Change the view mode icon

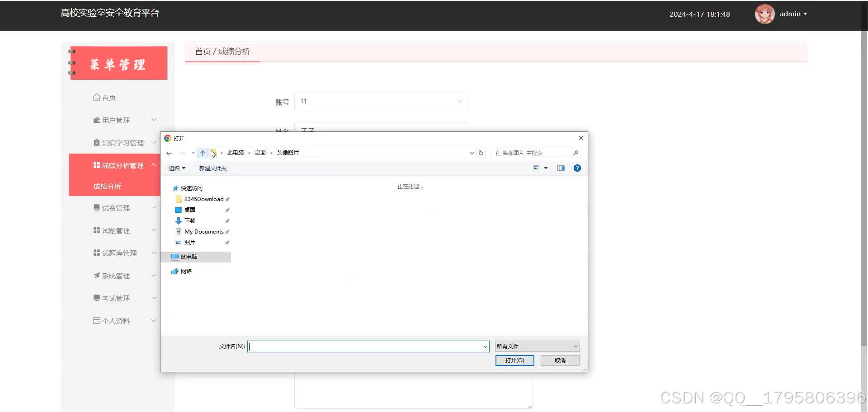pos(536,168)
